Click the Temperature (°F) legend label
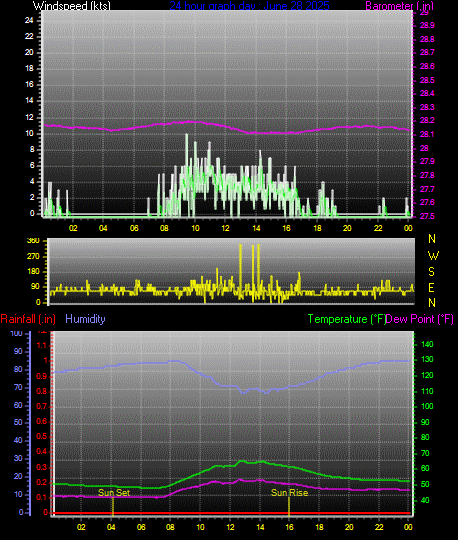 point(346,319)
